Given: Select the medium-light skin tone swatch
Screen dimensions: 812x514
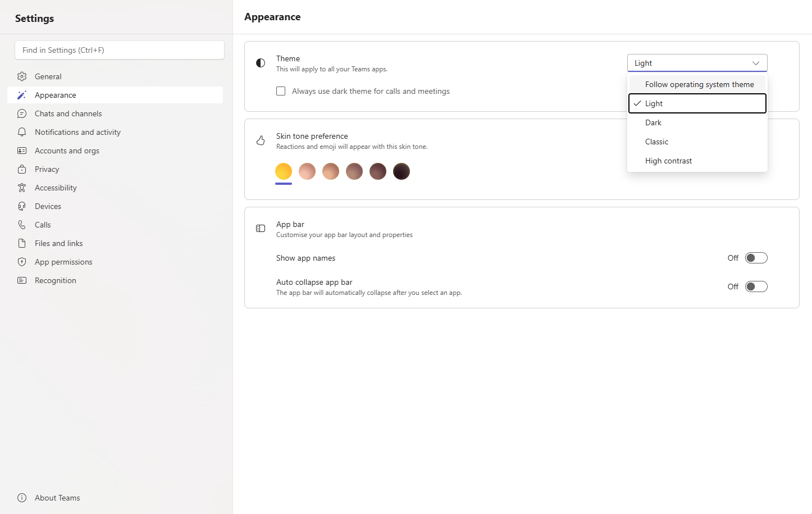Looking at the screenshot, I should [331, 171].
